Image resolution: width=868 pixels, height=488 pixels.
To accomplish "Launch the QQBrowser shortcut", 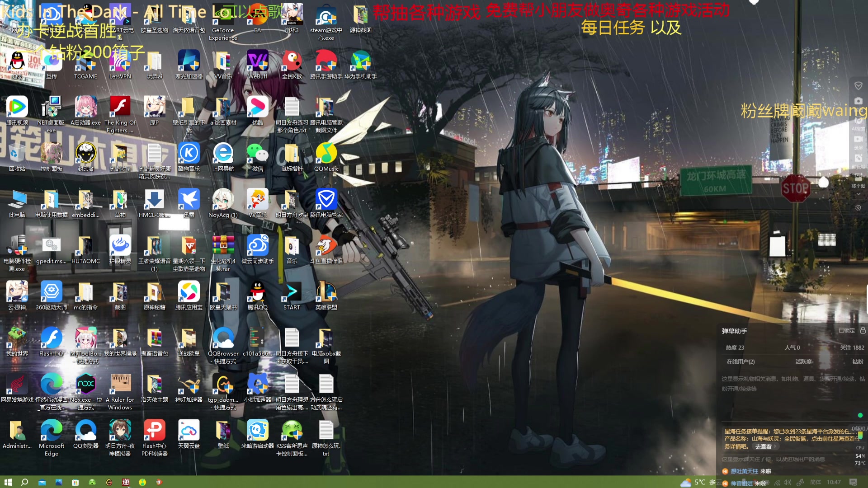I will click(223, 346).
